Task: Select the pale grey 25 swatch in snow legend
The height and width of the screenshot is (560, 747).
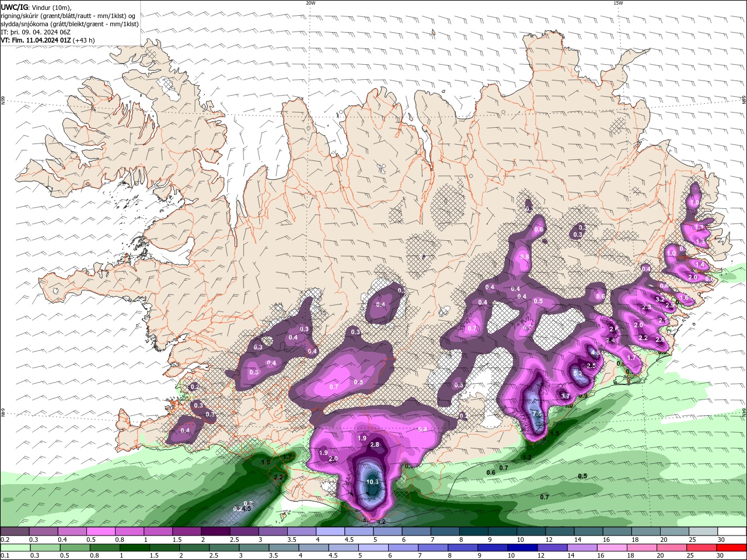Action: [703, 531]
